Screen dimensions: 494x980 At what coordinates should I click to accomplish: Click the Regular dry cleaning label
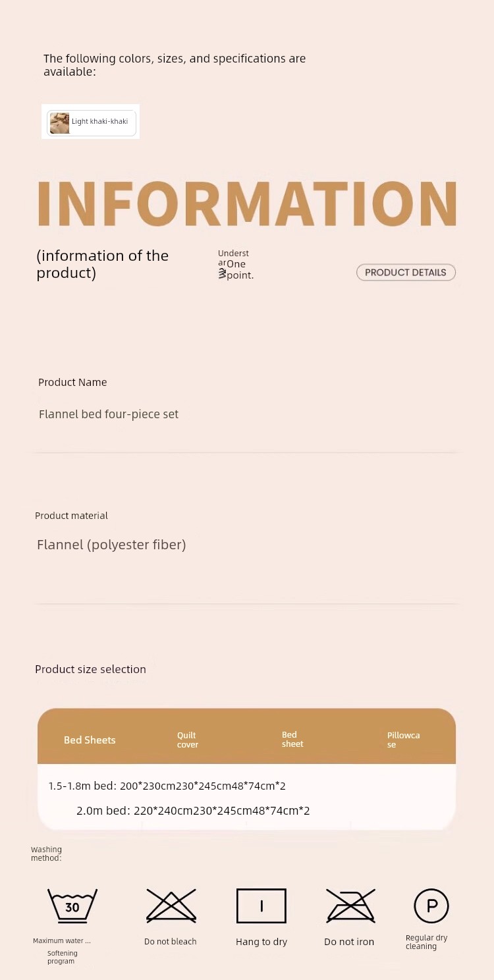coord(426,942)
